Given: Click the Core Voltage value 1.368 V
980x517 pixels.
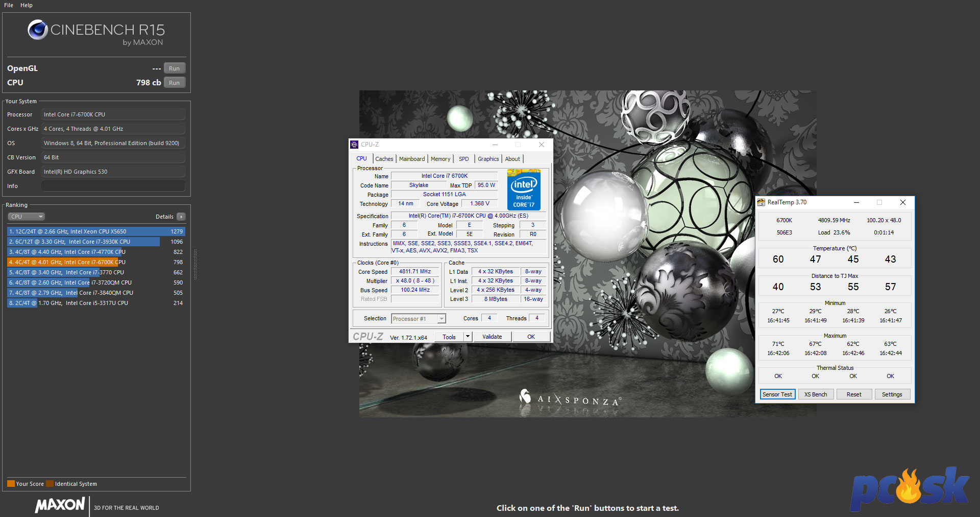Looking at the screenshot, I should tap(480, 203).
